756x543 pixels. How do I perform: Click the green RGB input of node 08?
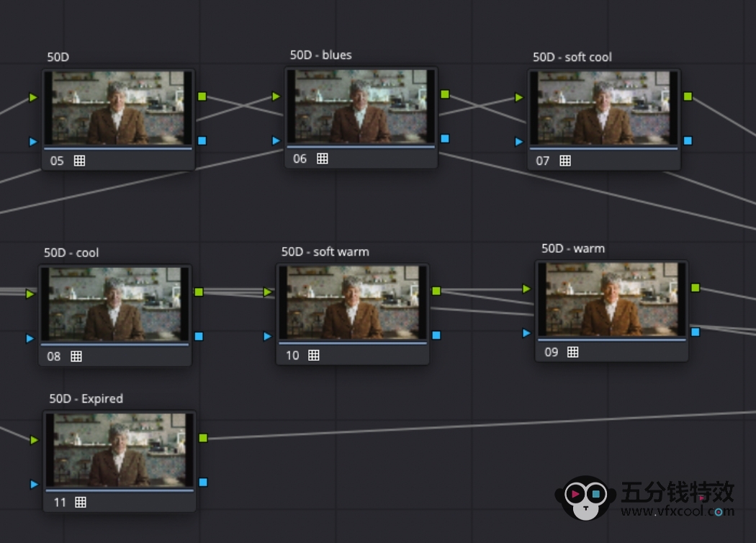[30, 294]
